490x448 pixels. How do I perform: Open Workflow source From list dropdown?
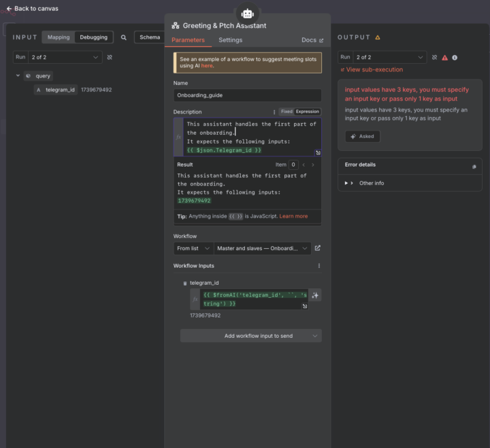tap(193, 248)
